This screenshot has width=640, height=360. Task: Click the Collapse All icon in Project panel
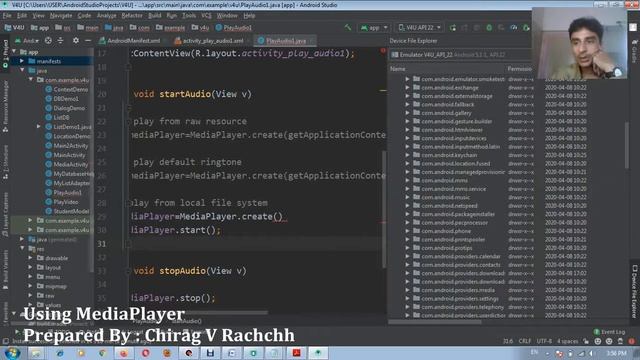tap(60, 40)
